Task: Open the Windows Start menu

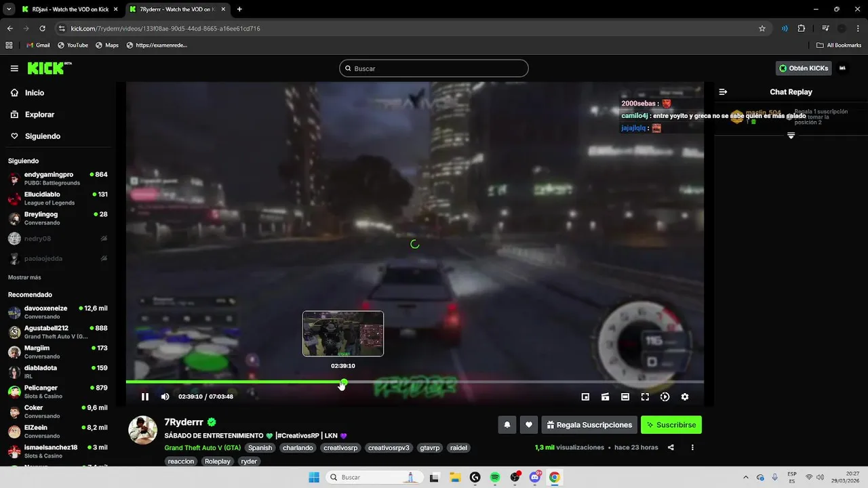Action: (x=314, y=477)
